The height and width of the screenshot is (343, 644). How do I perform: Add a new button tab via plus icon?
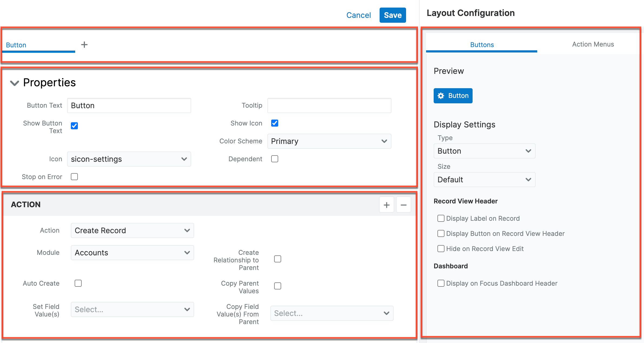click(84, 45)
